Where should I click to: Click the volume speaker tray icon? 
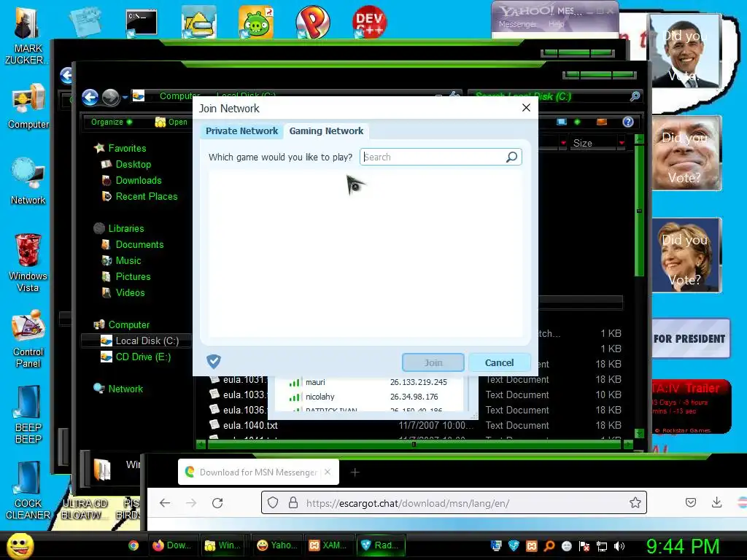[619, 546]
